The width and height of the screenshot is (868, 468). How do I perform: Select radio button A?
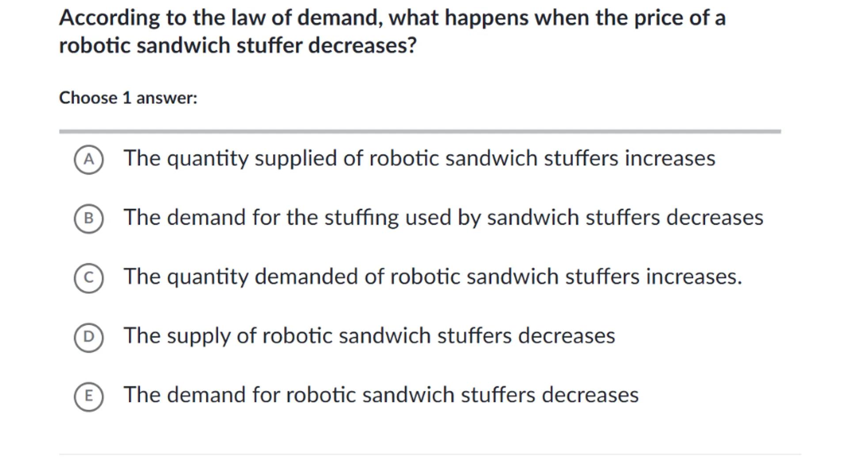88,160
